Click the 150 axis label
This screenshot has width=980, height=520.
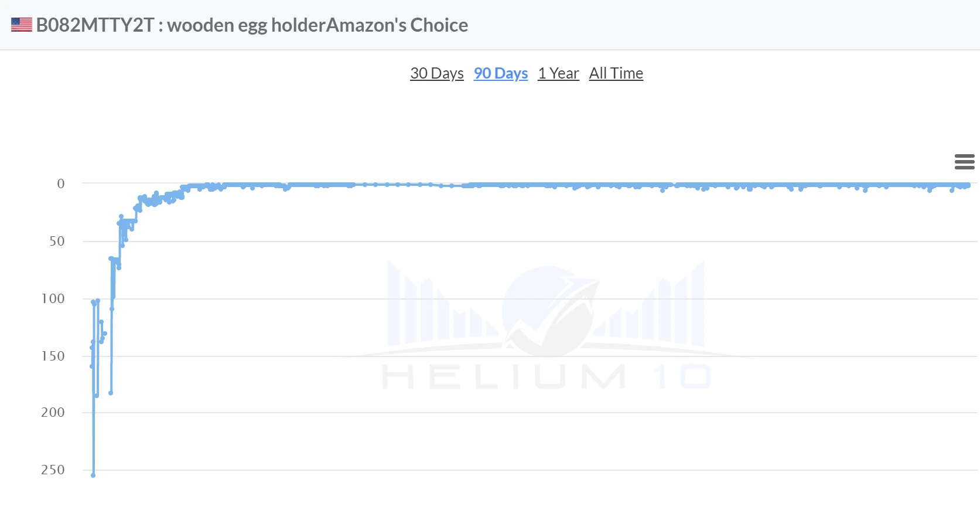coord(53,356)
